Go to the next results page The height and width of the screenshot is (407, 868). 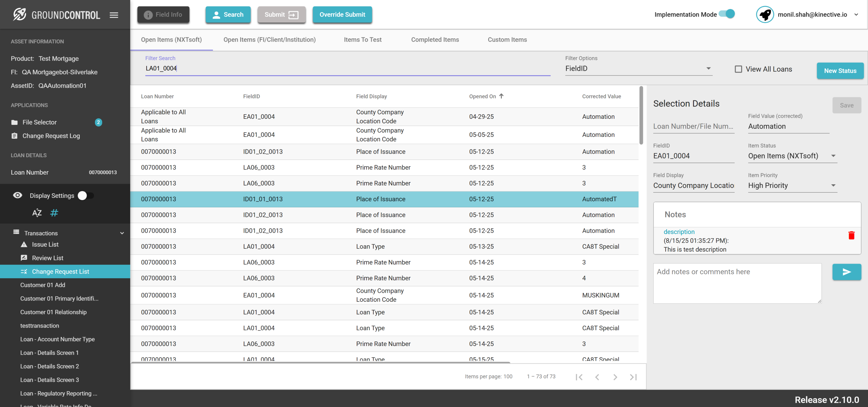point(615,377)
